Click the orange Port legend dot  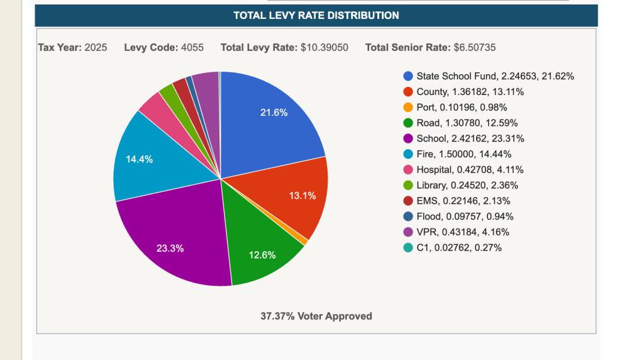408,108
